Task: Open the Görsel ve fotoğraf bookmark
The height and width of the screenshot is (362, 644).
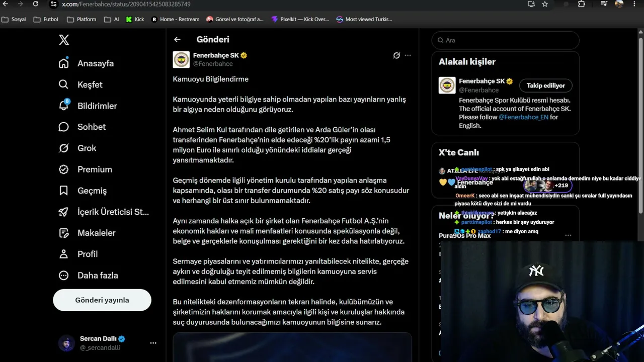Action: click(235, 20)
